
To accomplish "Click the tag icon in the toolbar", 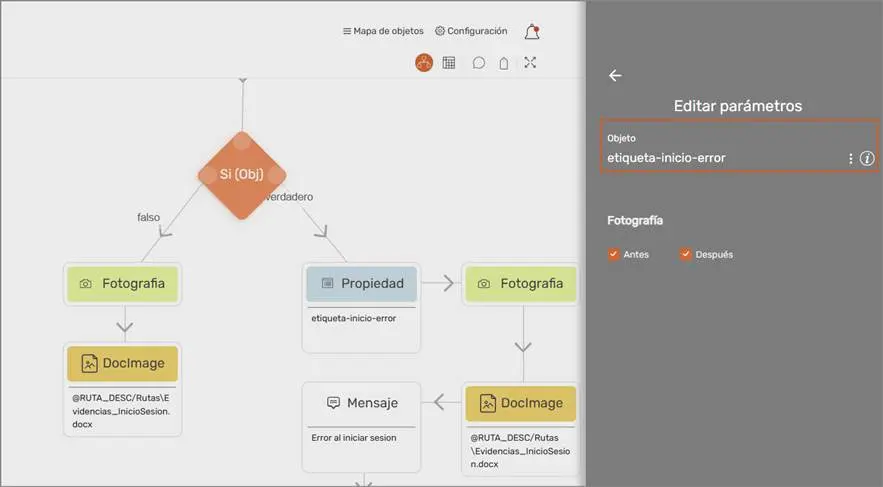I will click(504, 63).
